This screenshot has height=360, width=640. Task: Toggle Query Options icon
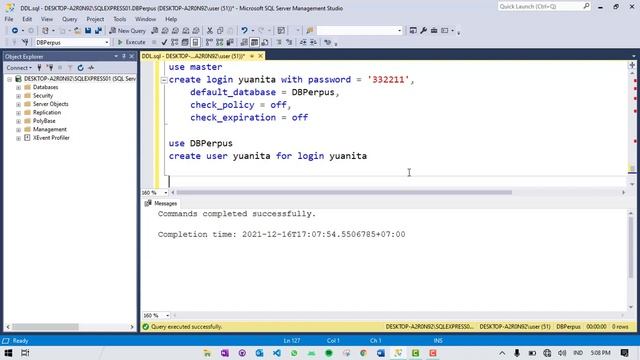pos(185,42)
